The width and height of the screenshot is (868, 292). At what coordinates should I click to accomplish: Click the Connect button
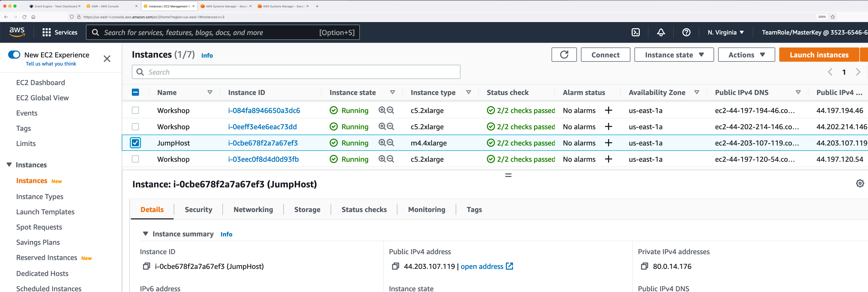pyautogui.click(x=605, y=55)
